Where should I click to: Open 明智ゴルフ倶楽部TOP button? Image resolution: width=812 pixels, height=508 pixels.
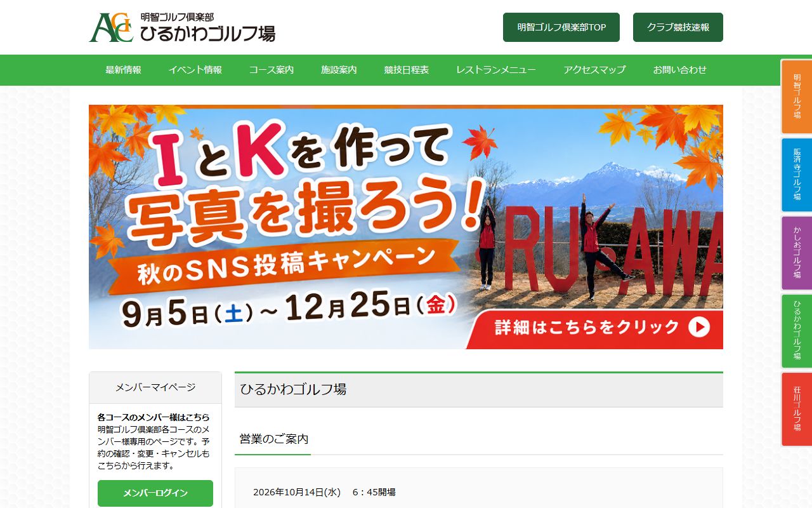click(x=561, y=27)
